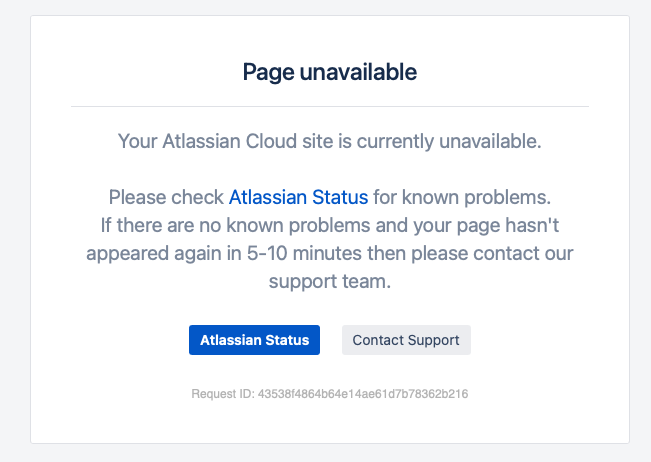Click the words "contact our" in the message
This screenshot has width=651, height=462.
(523, 253)
